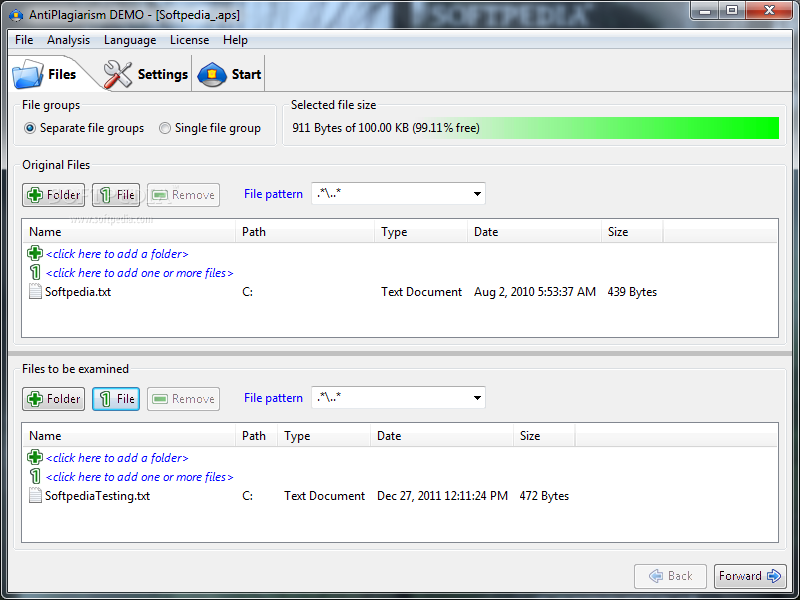Open the Language menu
This screenshot has width=800, height=600.
click(x=130, y=40)
